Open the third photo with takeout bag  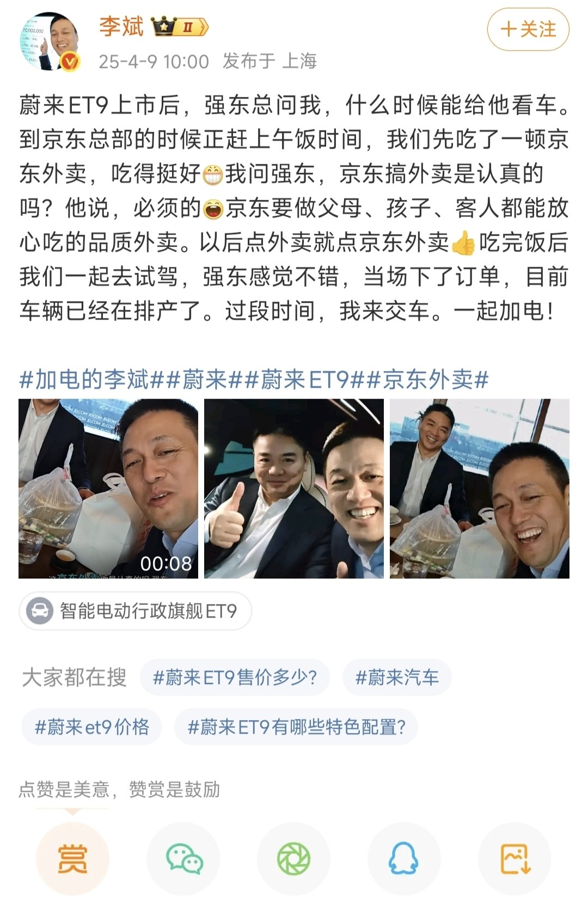click(x=480, y=489)
